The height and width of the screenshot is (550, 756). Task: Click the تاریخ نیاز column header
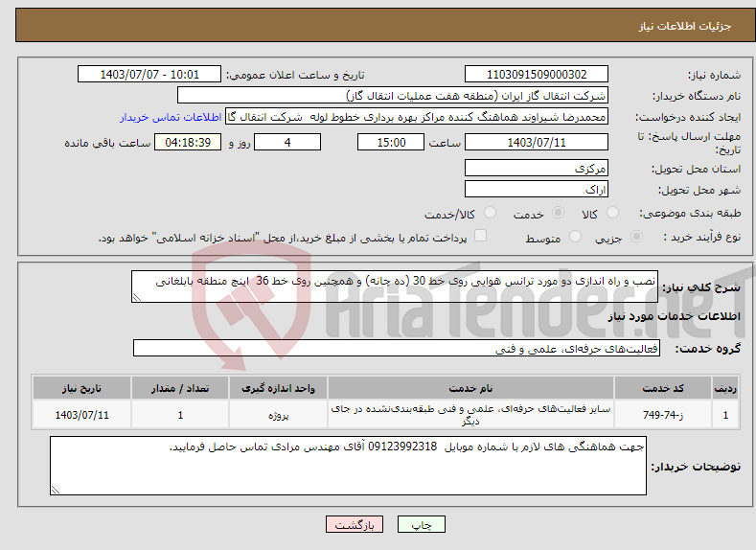coord(82,388)
